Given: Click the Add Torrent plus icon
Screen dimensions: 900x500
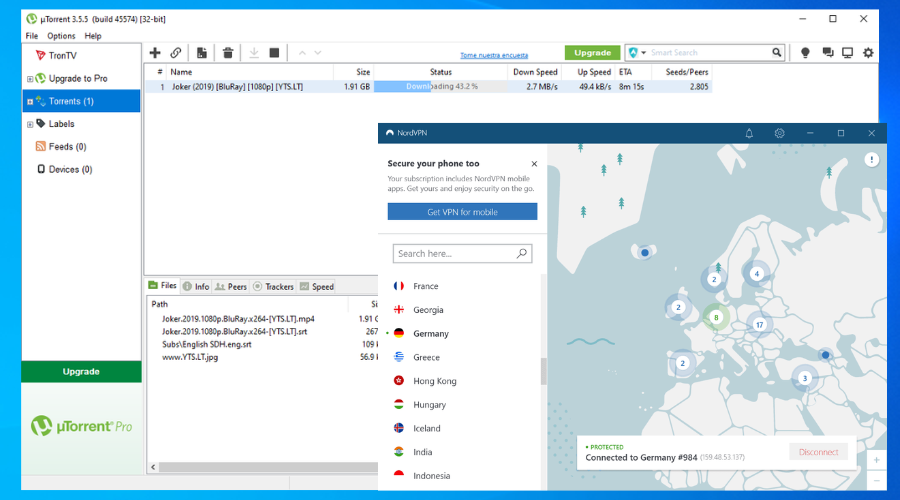Looking at the screenshot, I should pyautogui.click(x=155, y=53).
